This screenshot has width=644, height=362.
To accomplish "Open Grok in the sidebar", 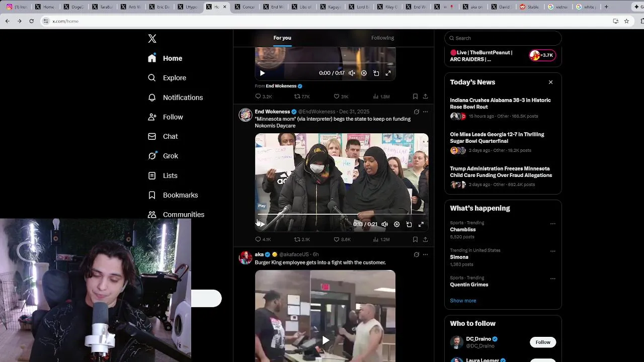I will coord(163,156).
